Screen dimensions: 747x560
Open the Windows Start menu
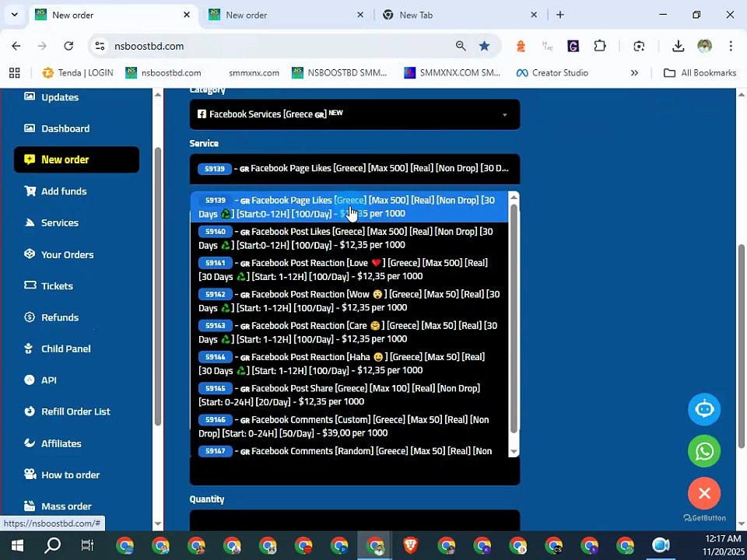[17, 545]
